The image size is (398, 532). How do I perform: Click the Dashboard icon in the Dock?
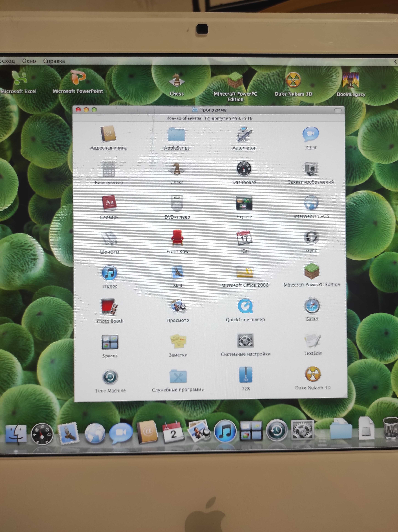42,434
